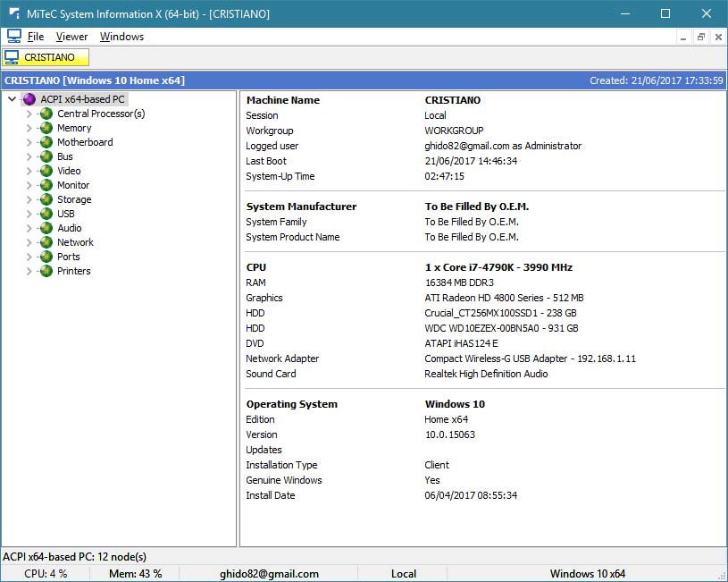Expand the USB tree node

29,214
